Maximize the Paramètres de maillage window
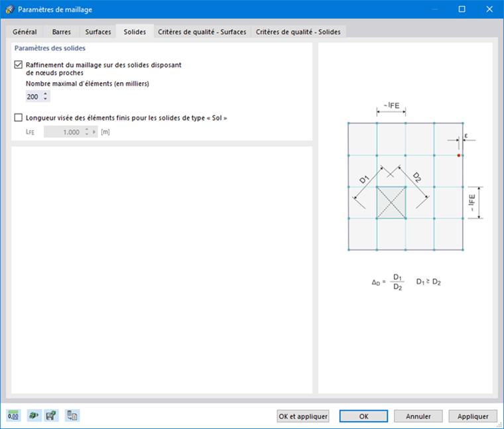 [462, 9]
